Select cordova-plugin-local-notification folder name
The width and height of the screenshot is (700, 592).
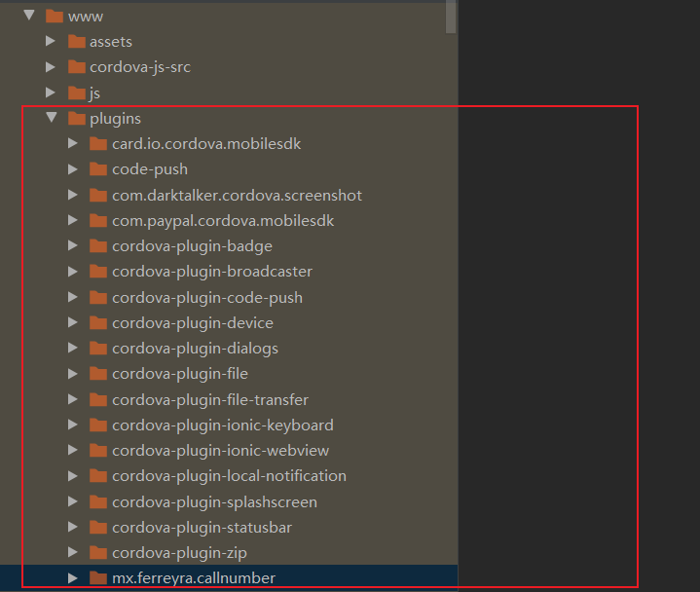pyautogui.click(x=229, y=476)
